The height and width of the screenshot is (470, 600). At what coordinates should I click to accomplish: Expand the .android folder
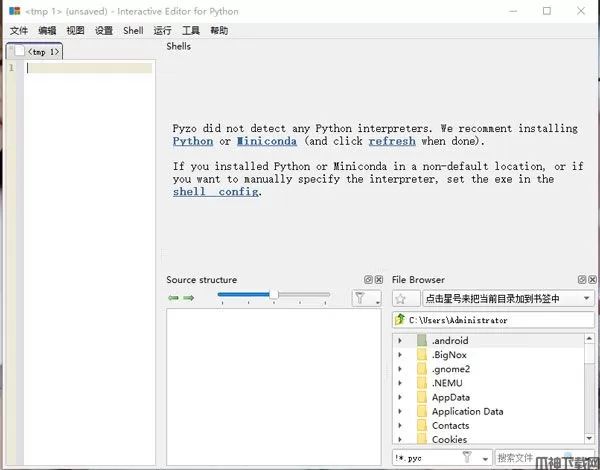coord(400,341)
